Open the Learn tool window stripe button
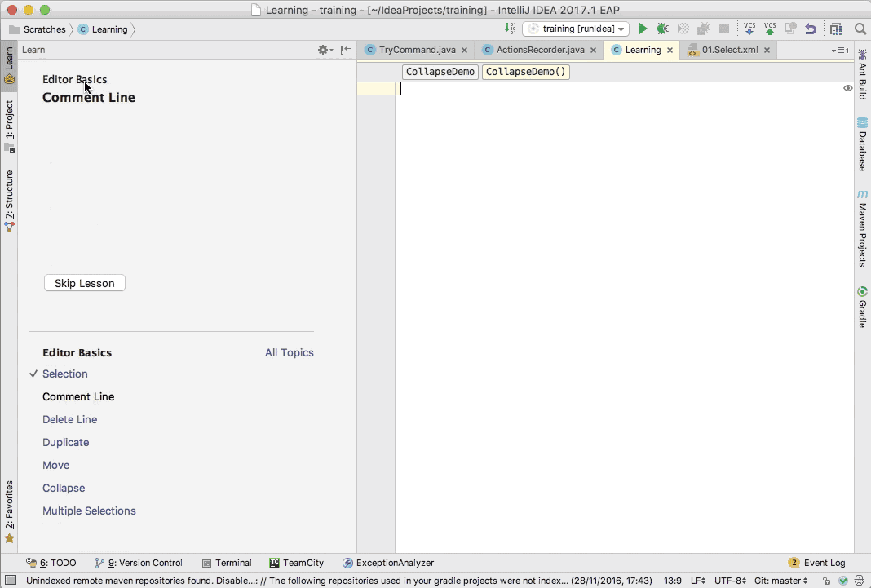This screenshot has width=871, height=588. point(9,65)
